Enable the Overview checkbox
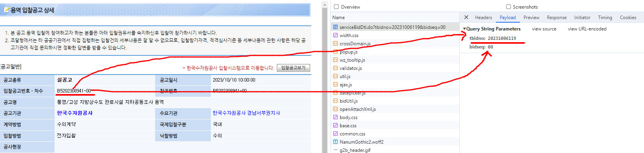 336,7
